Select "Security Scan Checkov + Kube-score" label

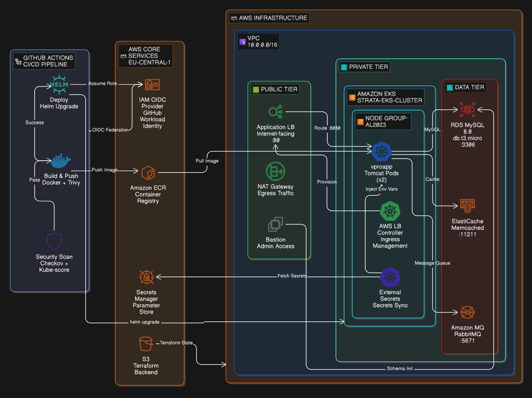tap(54, 263)
